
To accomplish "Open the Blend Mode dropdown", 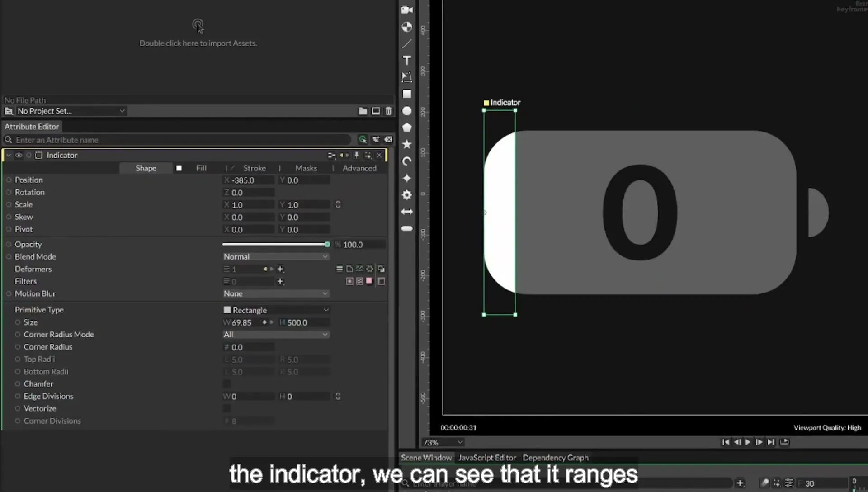I will [x=276, y=256].
